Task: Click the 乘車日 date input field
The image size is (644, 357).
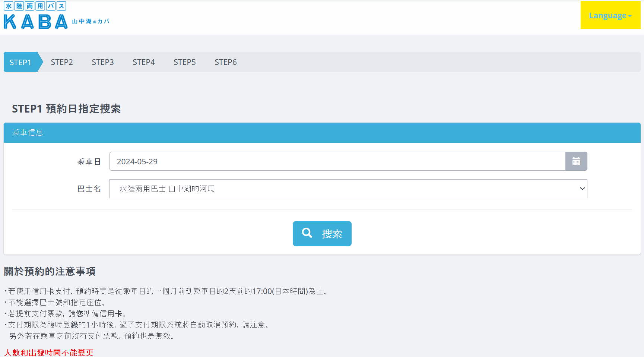Action: tap(337, 161)
